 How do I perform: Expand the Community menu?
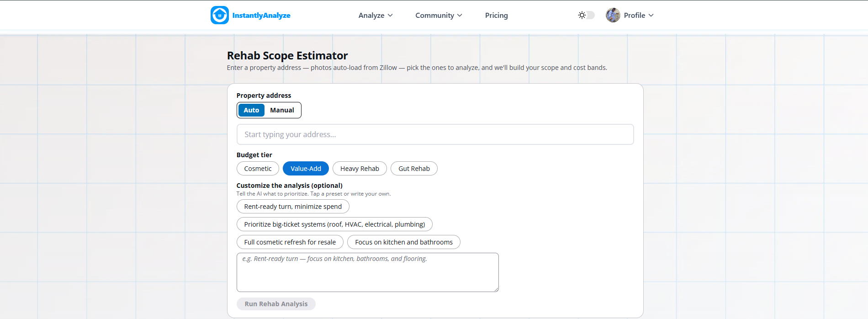click(x=439, y=16)
